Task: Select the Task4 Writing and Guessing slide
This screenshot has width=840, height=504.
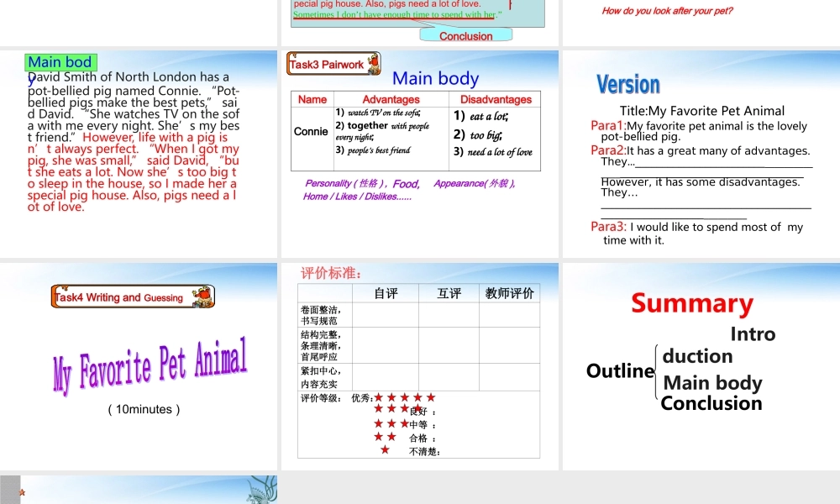Action: [x=139, y=366]
